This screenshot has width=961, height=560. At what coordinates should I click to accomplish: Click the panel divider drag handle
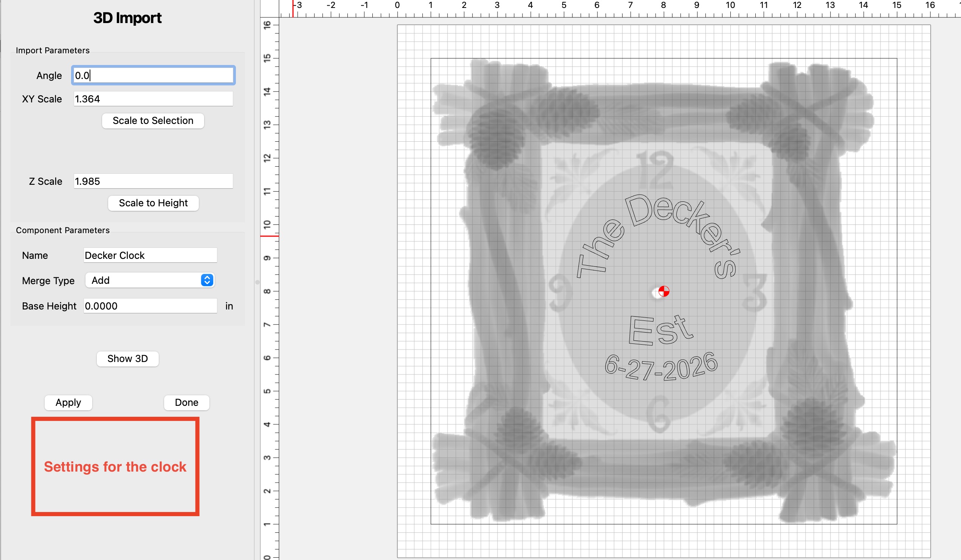click(257, 283)
